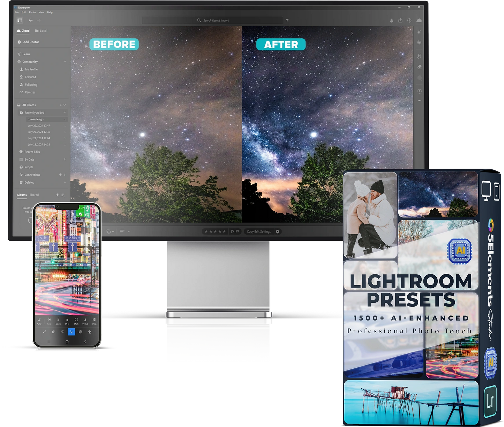The width and height of the screenshot is (504, 427).
Task: Tap the eraser icon on phone toolbar
Action: tap(90, 332)
